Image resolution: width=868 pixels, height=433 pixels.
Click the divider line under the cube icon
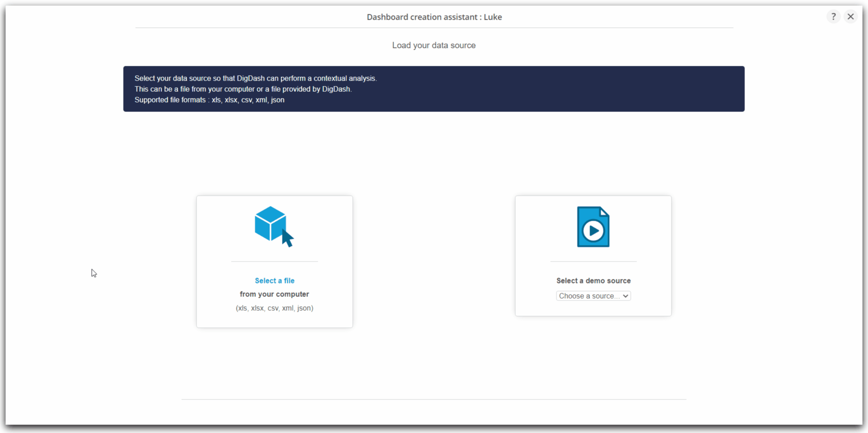274,261
